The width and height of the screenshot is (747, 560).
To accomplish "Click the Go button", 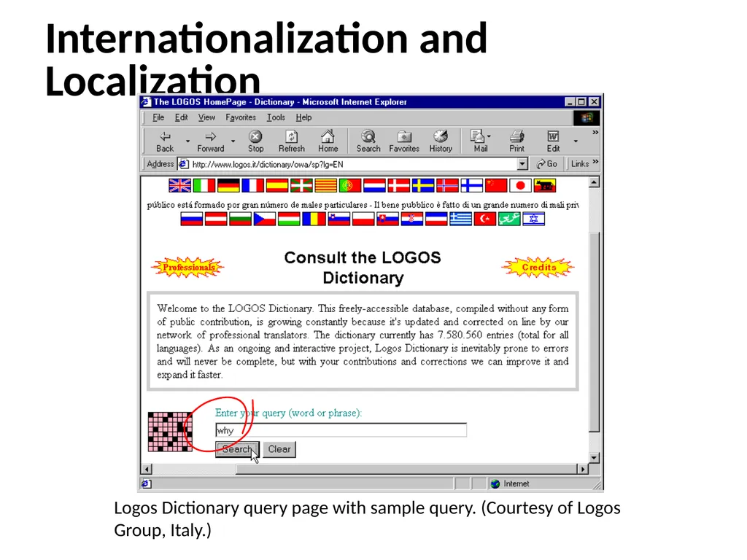I will (546, 164).
